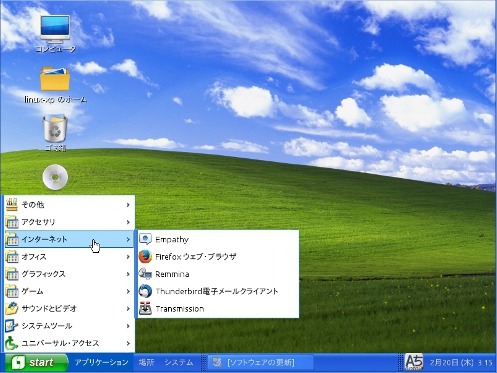497x373 pixels.
Task: Select the オフィス menu entry
Action: click(69, 257)
